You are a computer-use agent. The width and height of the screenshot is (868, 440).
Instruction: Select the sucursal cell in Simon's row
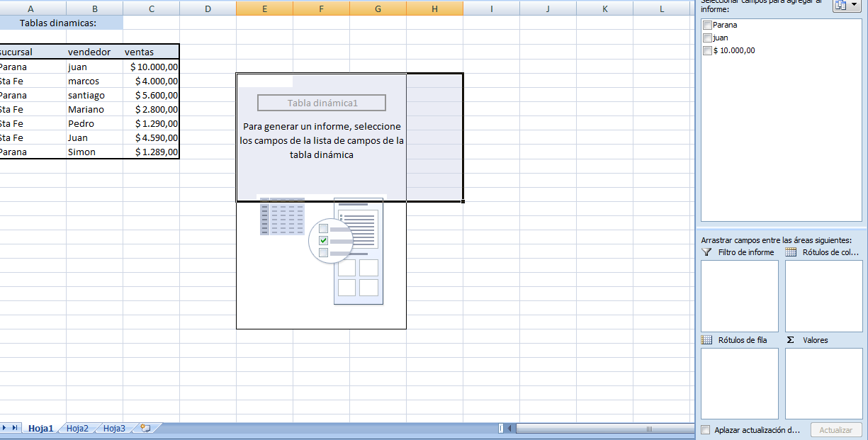33,152
